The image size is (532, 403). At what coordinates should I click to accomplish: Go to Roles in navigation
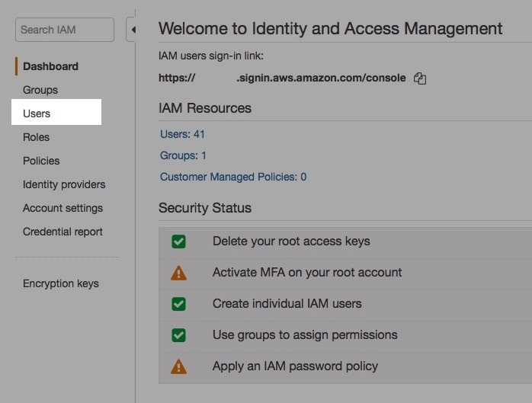(x=36, y=137)
